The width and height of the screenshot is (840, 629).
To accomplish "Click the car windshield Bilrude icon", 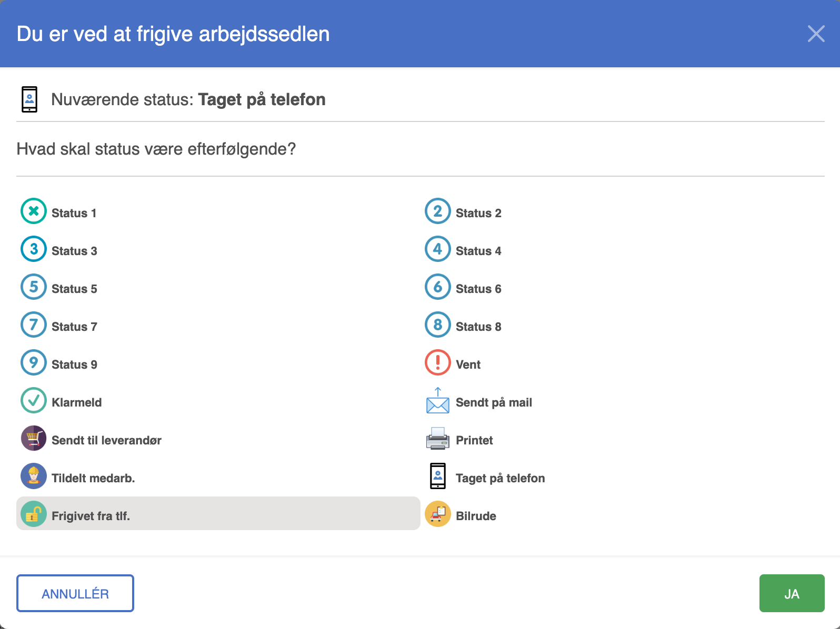I will (438, 514).
